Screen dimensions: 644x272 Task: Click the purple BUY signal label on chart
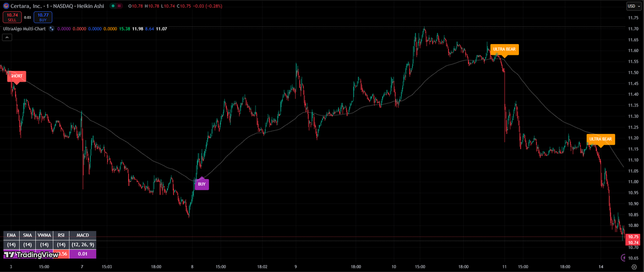coord(201,184)
